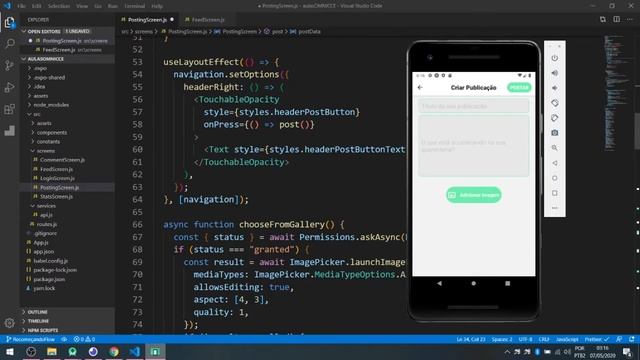The image size is (640, 360).
Task: Tap the Adicionar Imagem button
Action: [x=473, y=195]
